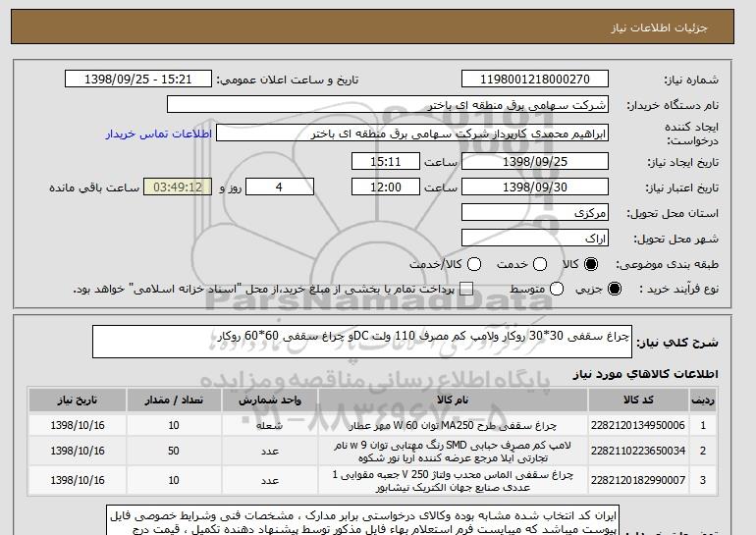Click the MA250 ceiling light item name

tap(453, 426)
